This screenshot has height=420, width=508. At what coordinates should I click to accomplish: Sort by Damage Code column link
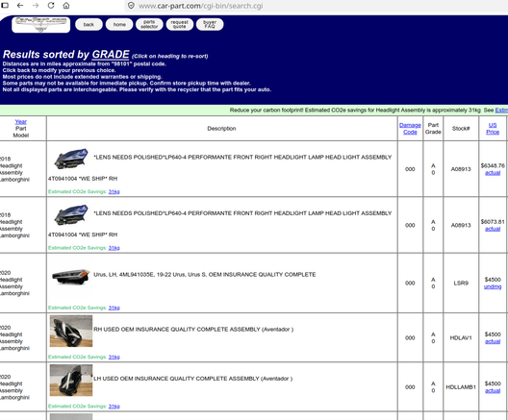[410, 129]
